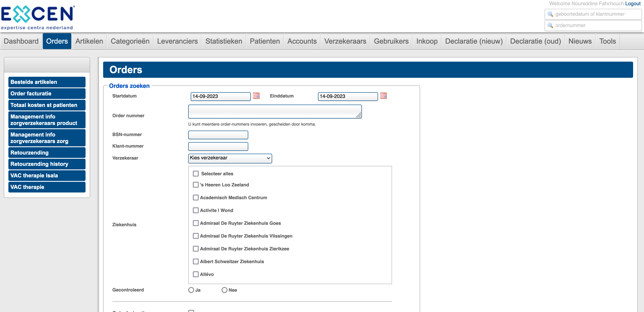
Task: Open the Statistieken tab
Action: (224, 41)
